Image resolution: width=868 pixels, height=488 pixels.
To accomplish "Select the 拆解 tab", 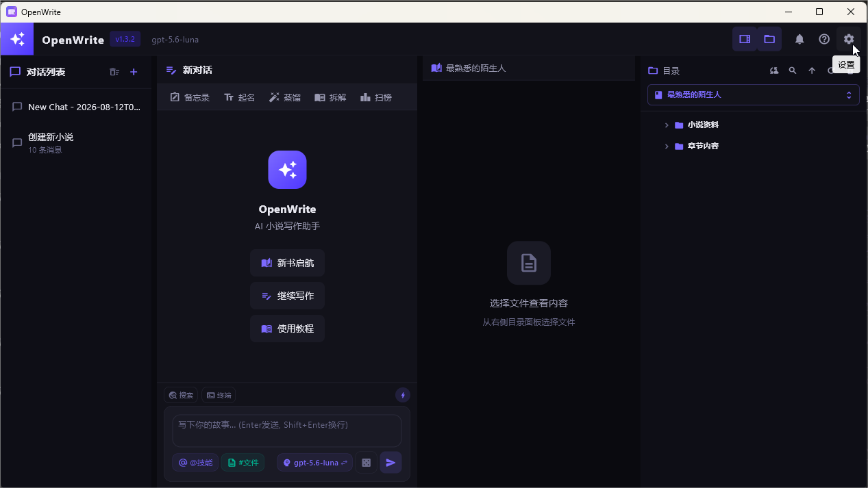I will click(x=330, y=97).
